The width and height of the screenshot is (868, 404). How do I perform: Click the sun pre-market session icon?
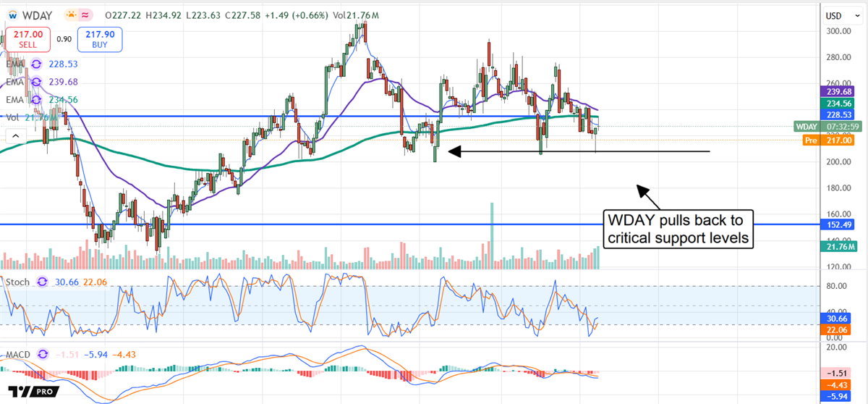pyautogui.click(x=72, y=14)
